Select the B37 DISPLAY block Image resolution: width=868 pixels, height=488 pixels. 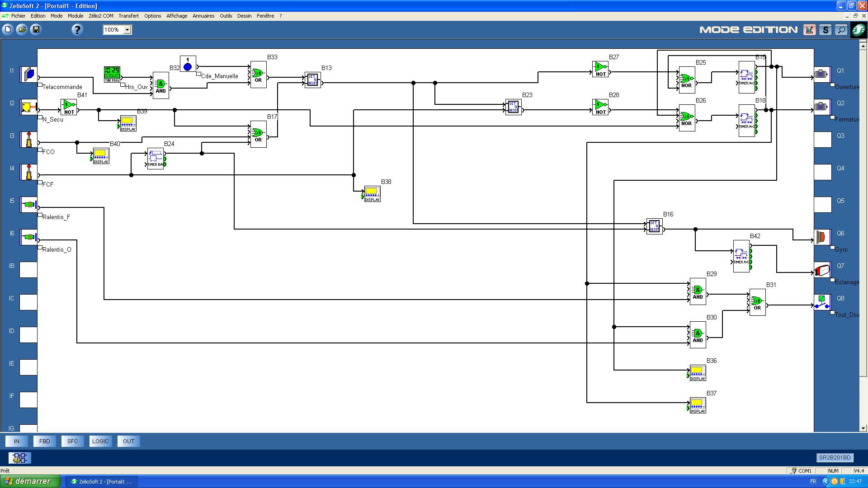[x=698, y=405]
